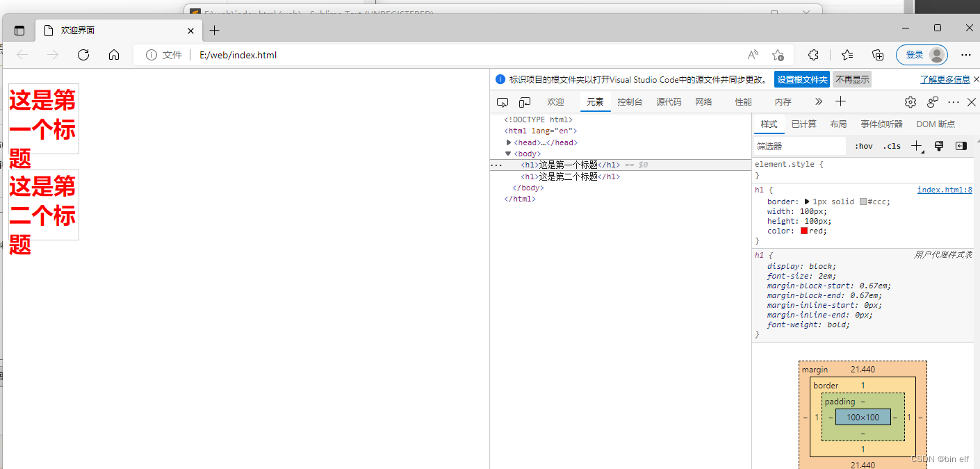This screenshot has width=980, height=469.
Task: Click the red color swatch for color property
Action: tap(803, 231)
